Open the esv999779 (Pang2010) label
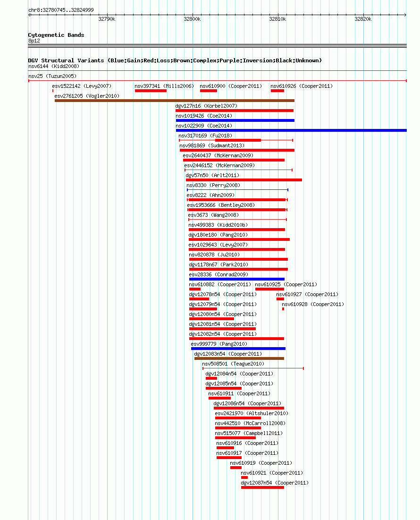The height and width of the screenshot is (520, 420). [x=219, y=345]
